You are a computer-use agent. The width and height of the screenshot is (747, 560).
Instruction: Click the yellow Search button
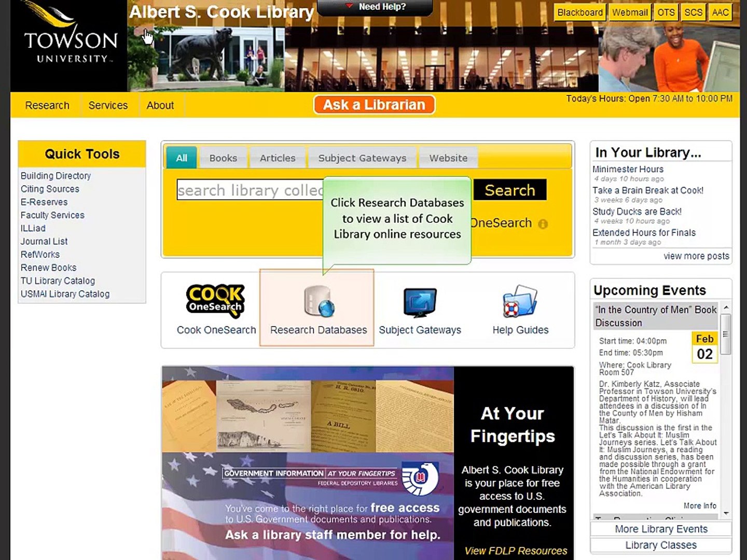click(509, 190)
